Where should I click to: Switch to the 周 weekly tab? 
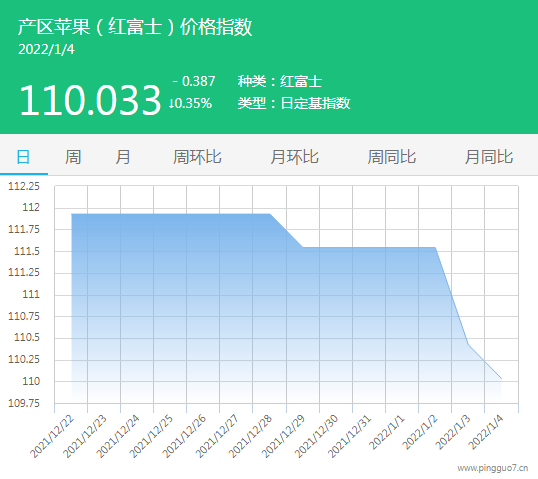tap(73, 157)
